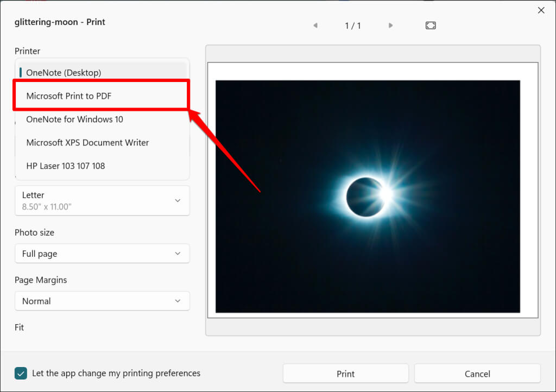Click the fit-to-window preview icon
The height and width of the screenshot is (392, 556).
(x=431, y=26)
